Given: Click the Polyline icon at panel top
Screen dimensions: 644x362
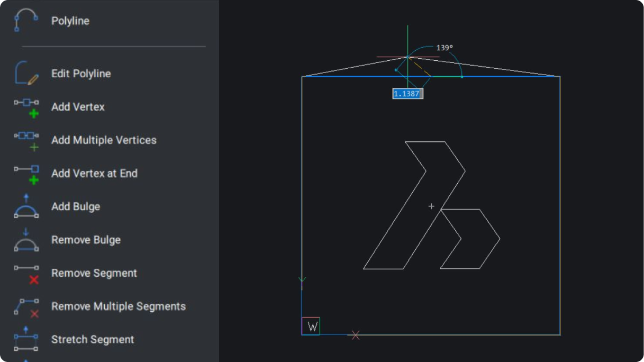Looking at the screenshot, I should click(x=26, y=20).
